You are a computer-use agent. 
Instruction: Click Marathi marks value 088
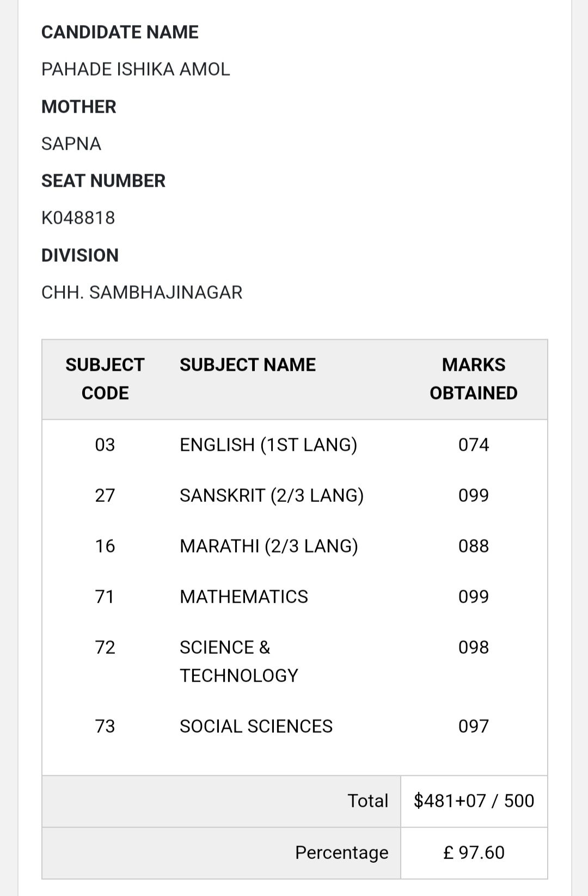pos(474,546)
